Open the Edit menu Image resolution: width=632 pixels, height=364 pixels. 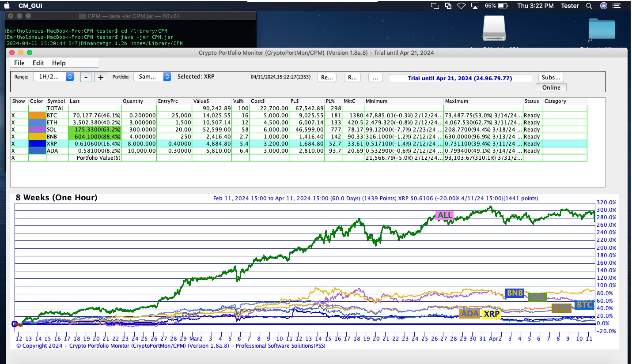[x=38, y=63]
